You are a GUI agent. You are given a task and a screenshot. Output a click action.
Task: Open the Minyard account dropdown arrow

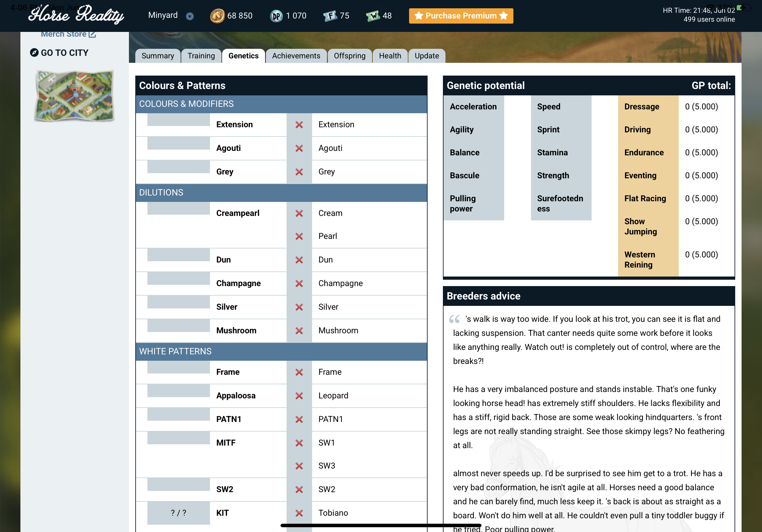[x=190, y=16]
